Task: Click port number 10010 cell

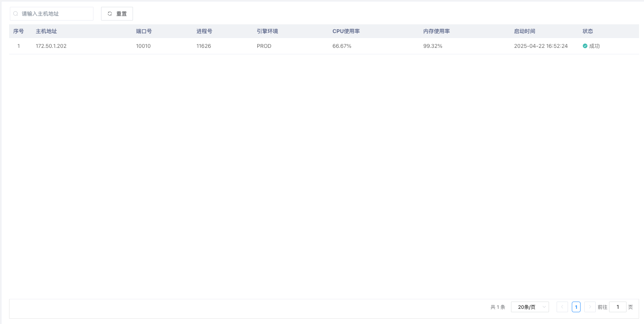Action: click(x=143, y=46)
